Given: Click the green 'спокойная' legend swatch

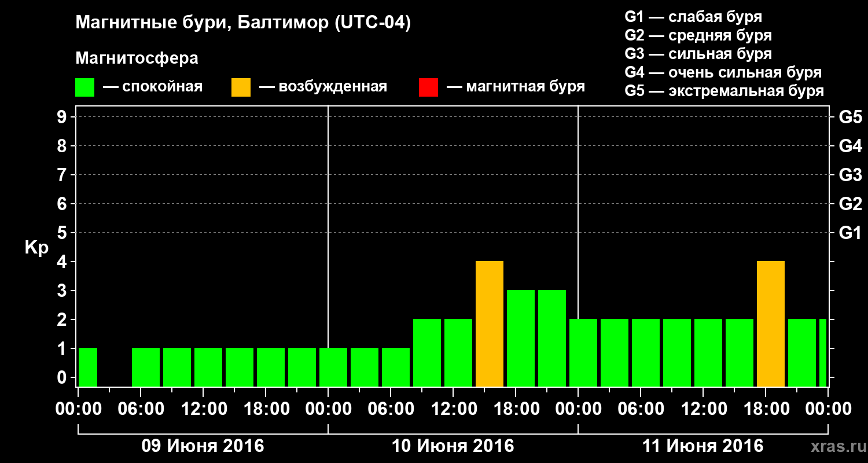Looking at the screenshot, I should (x=85, y=87).
